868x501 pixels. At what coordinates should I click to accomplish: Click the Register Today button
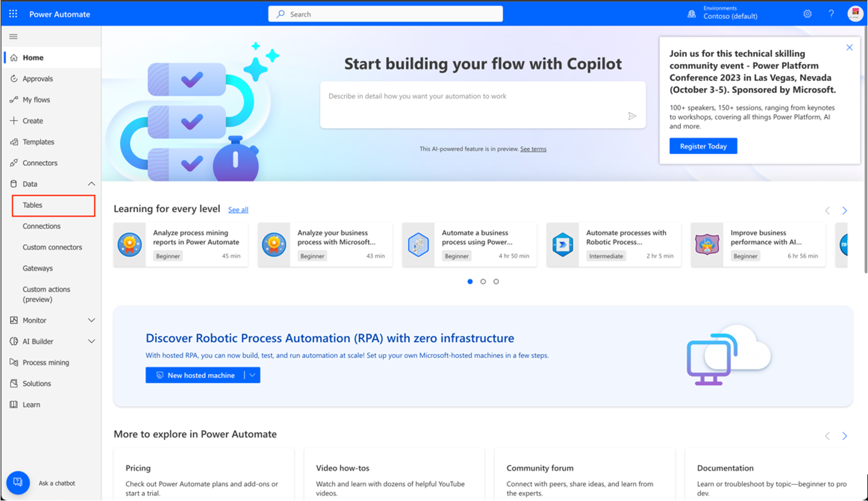703,146
